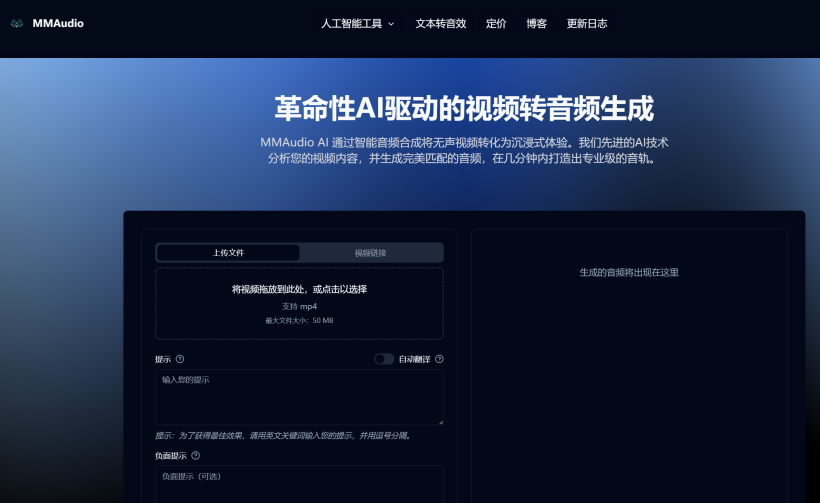Click help icon next to 负面提示
Screen dimensions: 820x503
tap(196, 455)
